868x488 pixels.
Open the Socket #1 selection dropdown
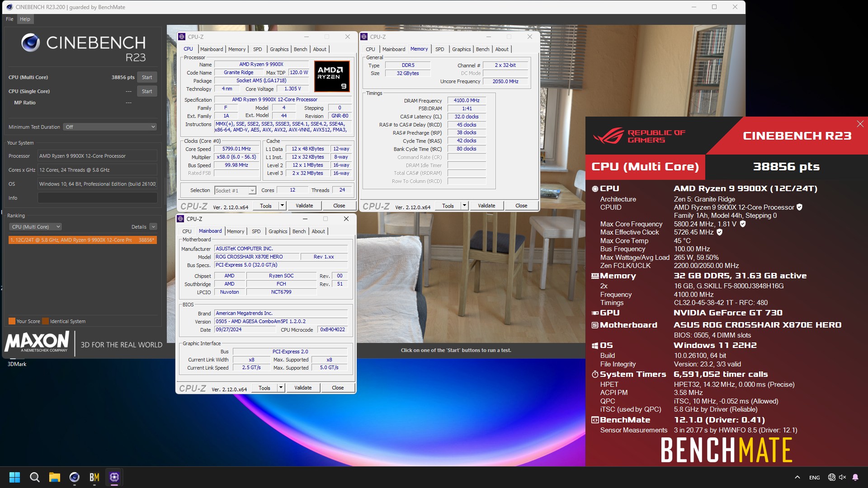pos(235,191)
